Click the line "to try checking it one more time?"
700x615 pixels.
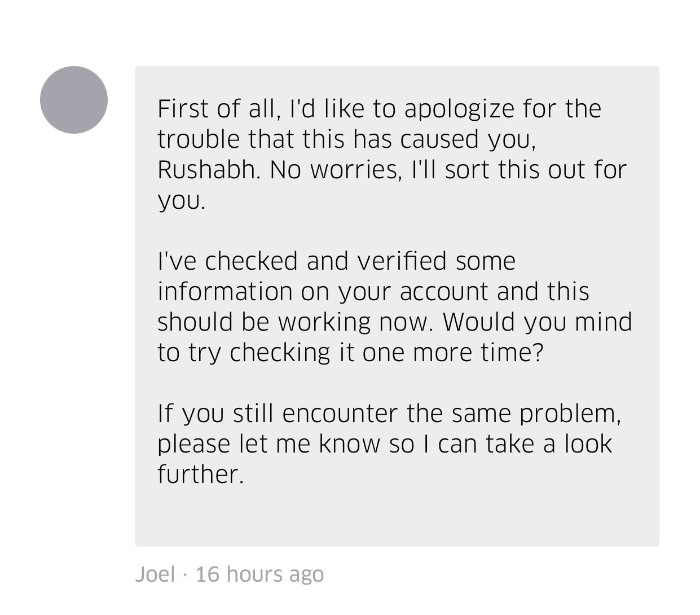(x=350, y=353)
